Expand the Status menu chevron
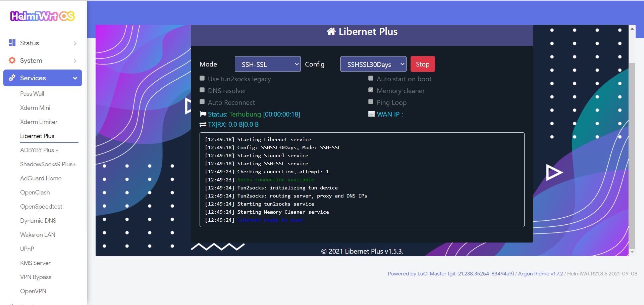The image size is (644, 305). coord(75,43)
